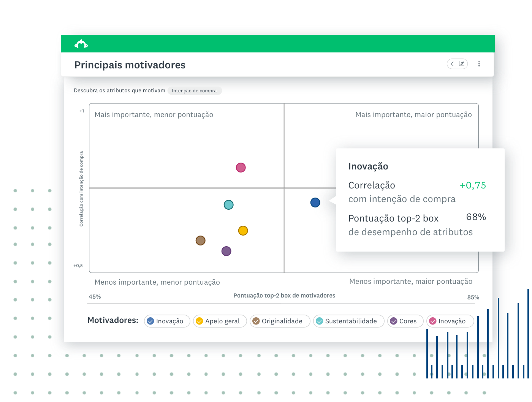This screenshot has width=532, height=402.
Task: Click the teal Sustentabilidade legend icon
Action: coord(320,321)
